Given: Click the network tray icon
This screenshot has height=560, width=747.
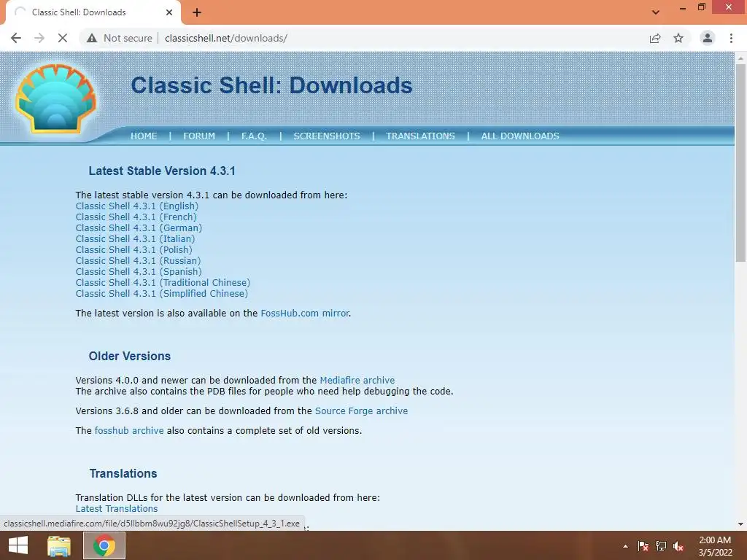Looking at the screenshot, I should click(x=661, y=546).
